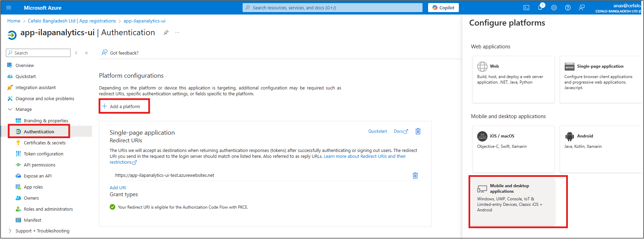Open the notifications bell
The image size is (644, 239).
pos(540,8)
